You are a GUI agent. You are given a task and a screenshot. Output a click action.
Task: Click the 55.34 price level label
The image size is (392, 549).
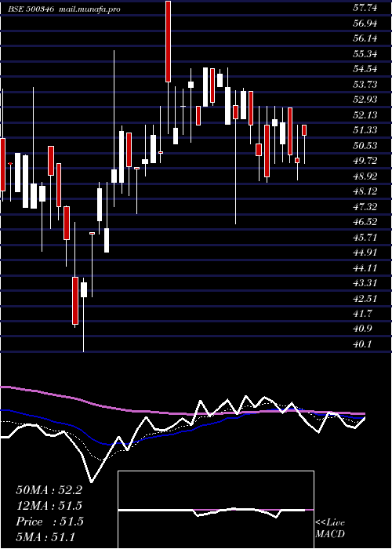(365, 53)
